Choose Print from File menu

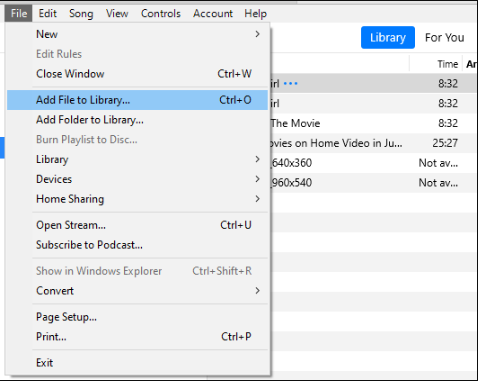coord(137,337)
